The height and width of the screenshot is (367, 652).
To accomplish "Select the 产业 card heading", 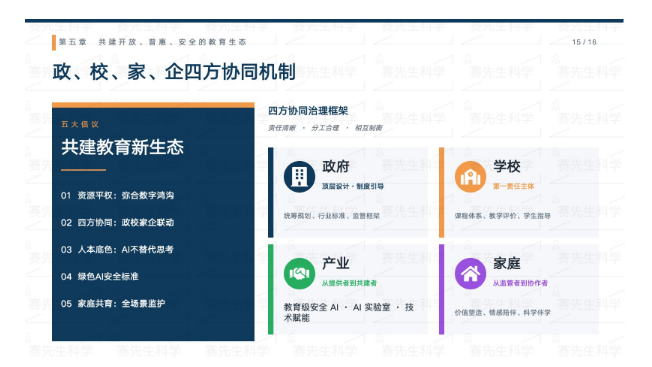I will coord(336,263).
